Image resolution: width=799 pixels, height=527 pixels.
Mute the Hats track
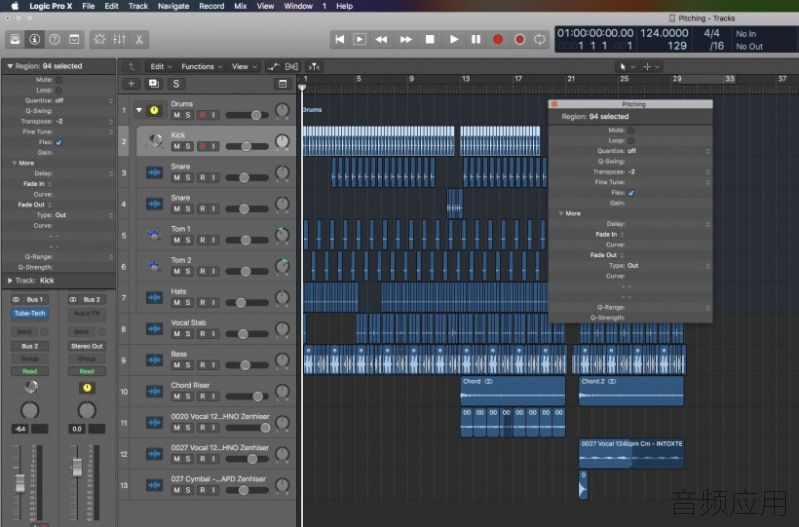coord(176,303)
